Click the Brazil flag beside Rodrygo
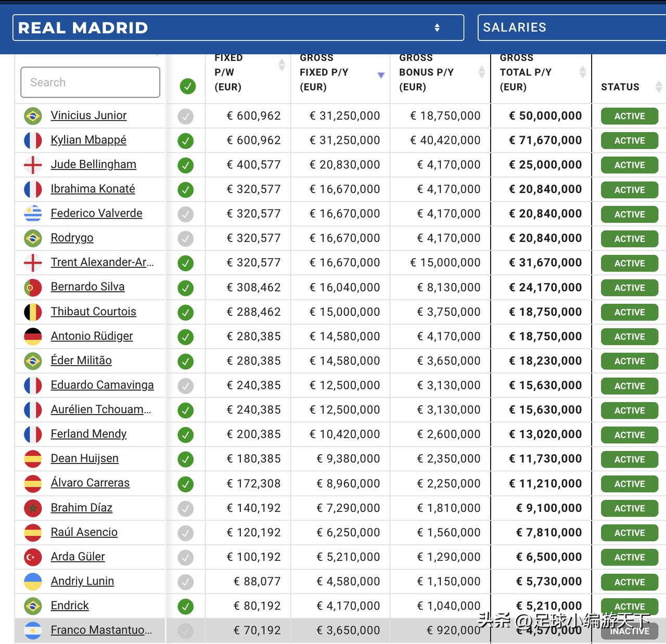 tap(33, 238)
